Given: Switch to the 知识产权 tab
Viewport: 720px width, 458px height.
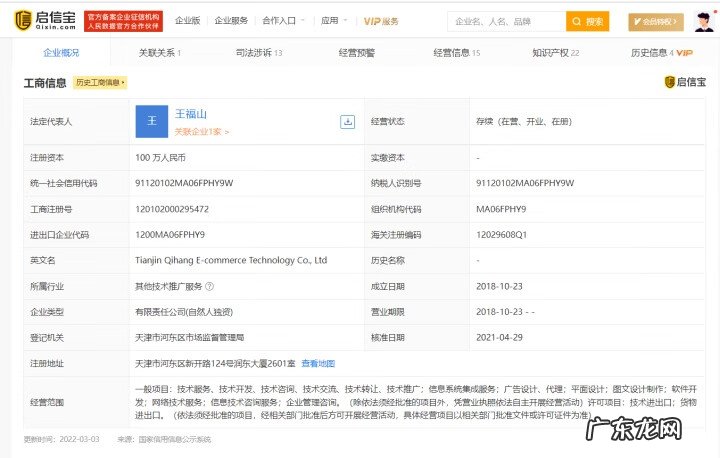Looking at the screenshot, I should [555, 53].
